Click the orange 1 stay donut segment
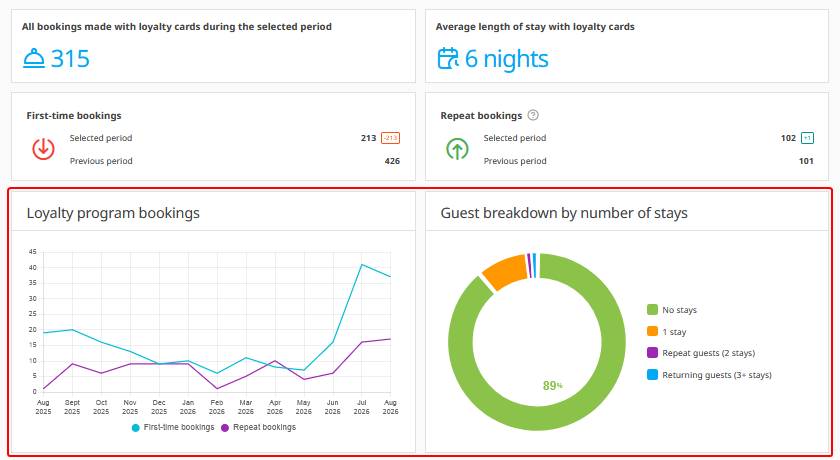This screenshot has width=840, height=460. click(x=505, y=271)
